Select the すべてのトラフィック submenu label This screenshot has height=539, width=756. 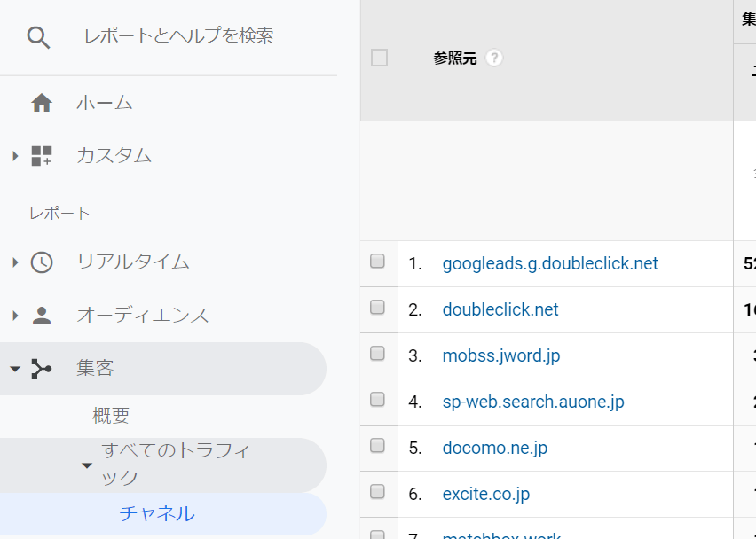(x=176, y=464)
